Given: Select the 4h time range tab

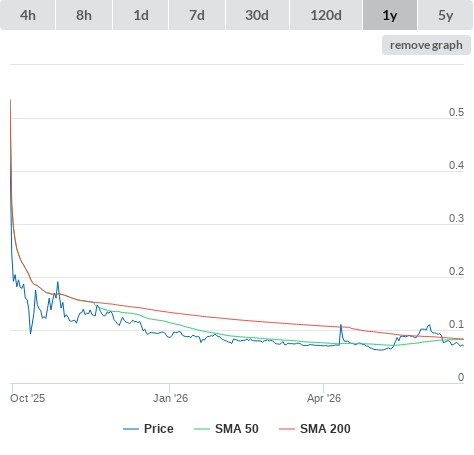Looking at the screenshot, I should pyautogui.click(x=28, y=15).
